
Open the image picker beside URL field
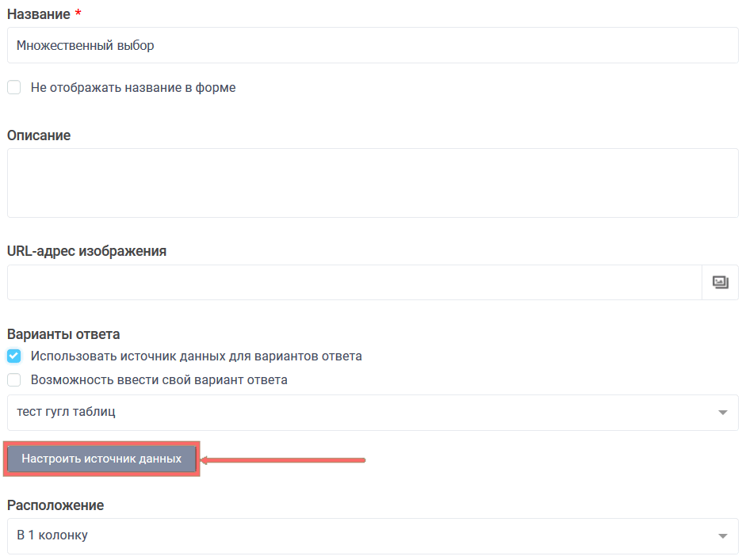720,282
